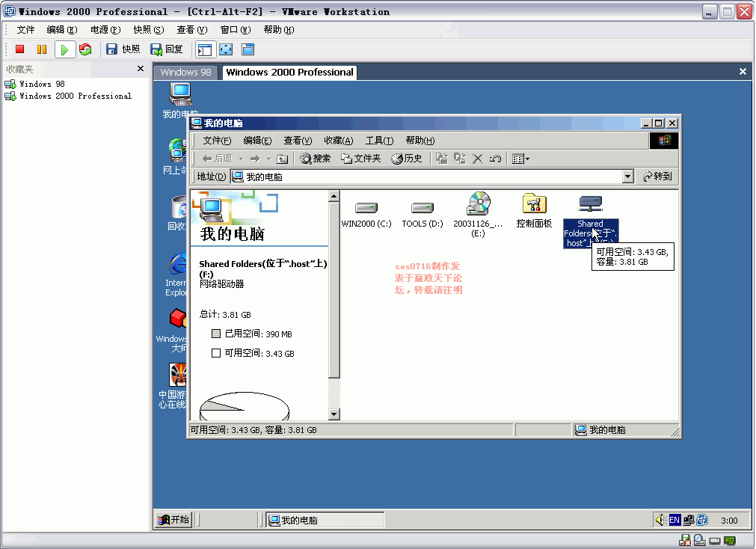Image resolution: width=756 pixels, height=549 pixels.
Task: Select Windows 2000 Professional in favorites list
Action: tap(68, 96)
